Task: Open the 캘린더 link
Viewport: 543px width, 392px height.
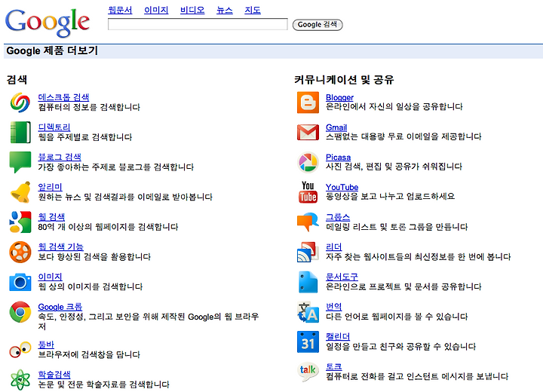Action: pos(338,336)
